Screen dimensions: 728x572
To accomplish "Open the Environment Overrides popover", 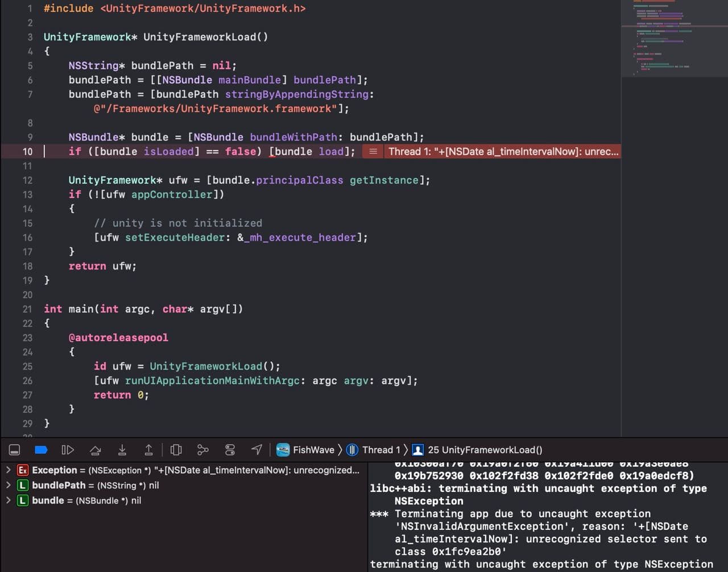I will pyautogui.click(x=230, y=449).
